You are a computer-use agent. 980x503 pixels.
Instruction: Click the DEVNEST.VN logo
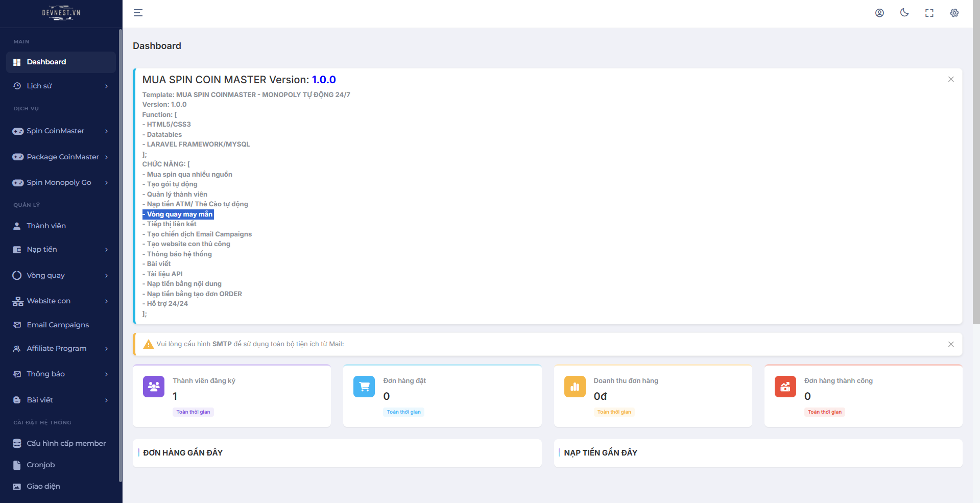(61, 13)
